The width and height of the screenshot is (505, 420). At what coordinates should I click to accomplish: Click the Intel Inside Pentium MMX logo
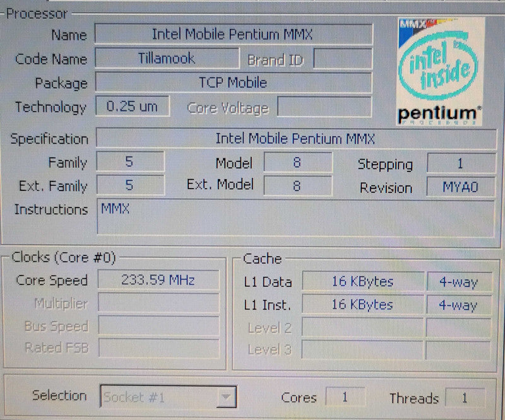click(x=440, y=71)
